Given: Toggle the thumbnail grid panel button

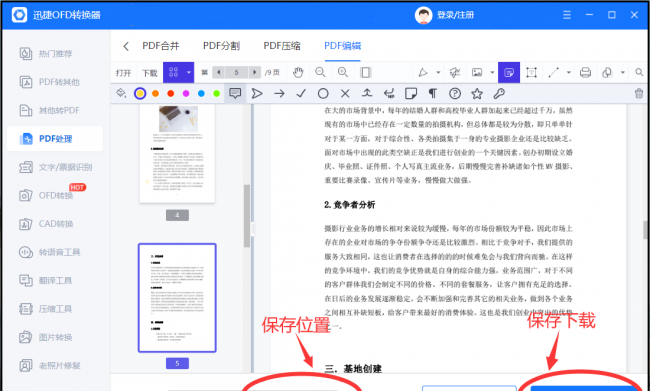Looking at the screenshot, I should [x=173, y=73].
